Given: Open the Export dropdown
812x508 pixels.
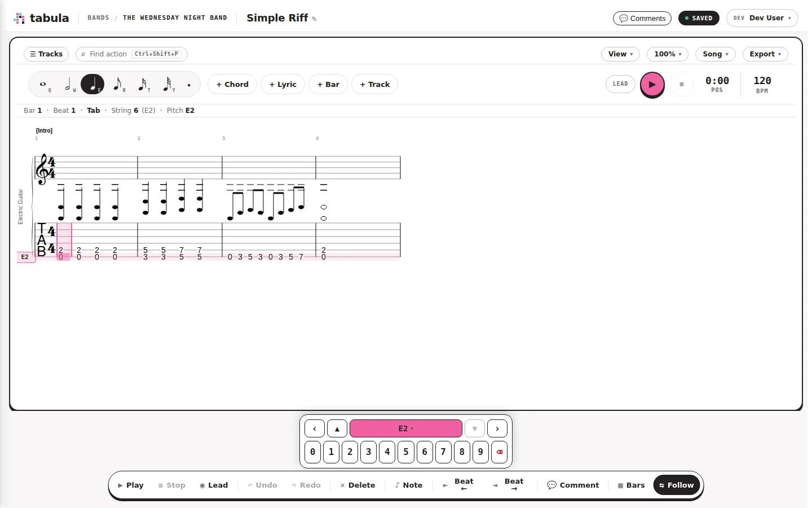Looking at the screenshot, I should coord(765,54).
